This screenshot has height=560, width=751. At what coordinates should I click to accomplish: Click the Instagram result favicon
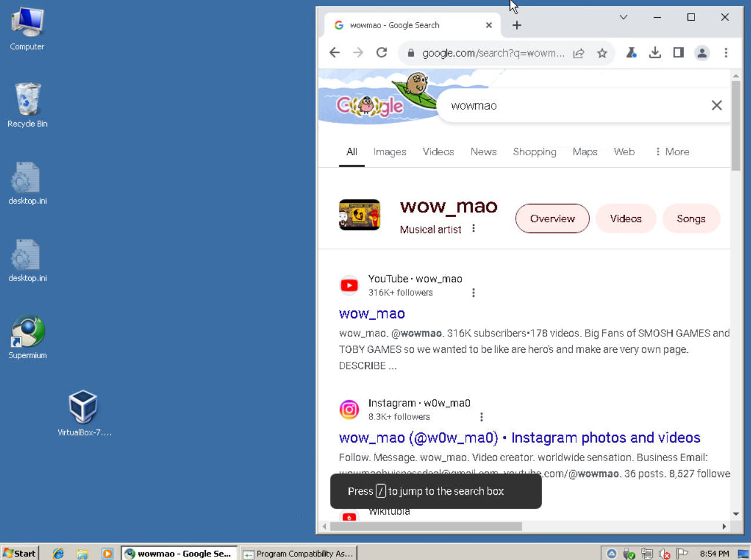(x=349, y=410)
